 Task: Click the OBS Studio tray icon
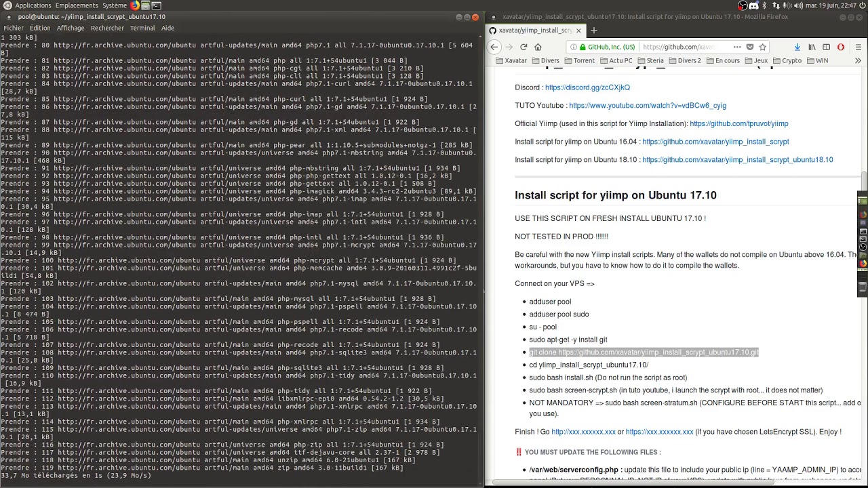[x=743, y=5]
